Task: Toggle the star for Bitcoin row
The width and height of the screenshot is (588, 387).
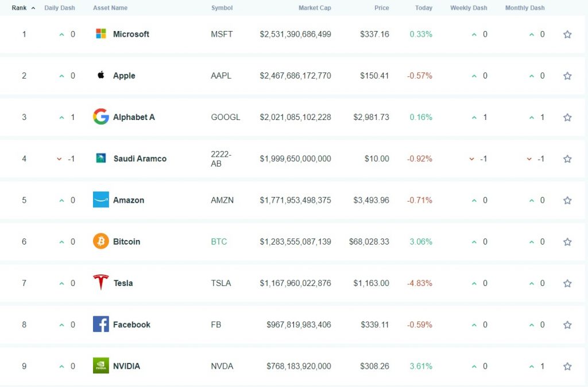Action: click(x=567, y=242)
